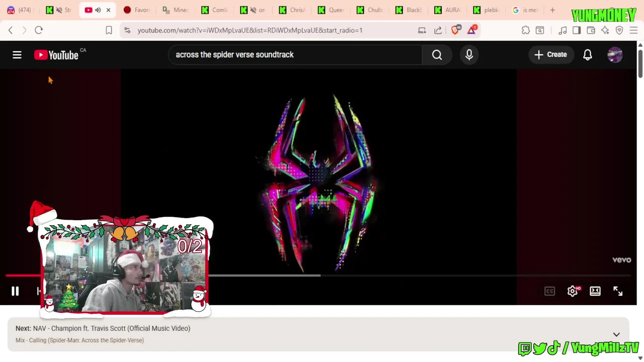This screenshot has height=362, width=644.
Task: Open the media control music note icon
Action: click(562, 30)
